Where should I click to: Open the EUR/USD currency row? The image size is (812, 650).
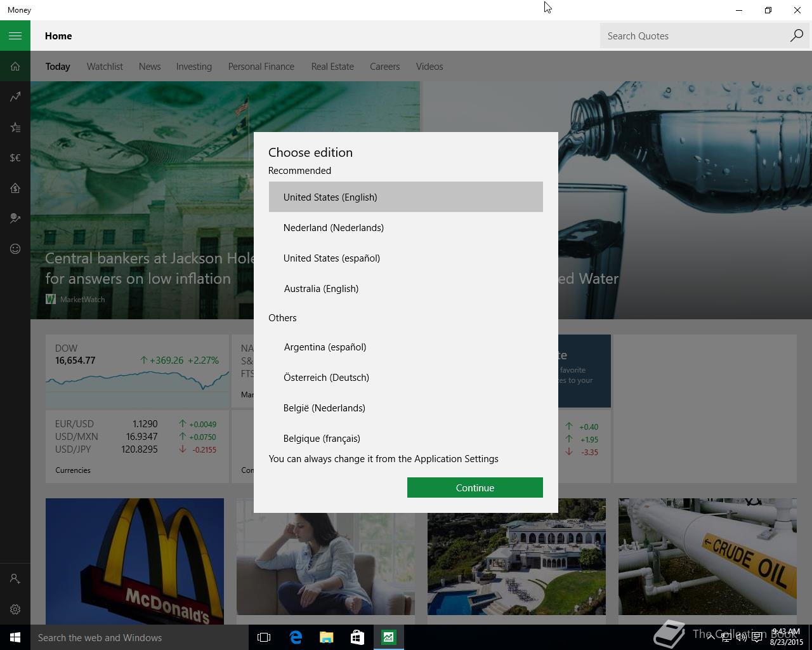coord(136,423)
